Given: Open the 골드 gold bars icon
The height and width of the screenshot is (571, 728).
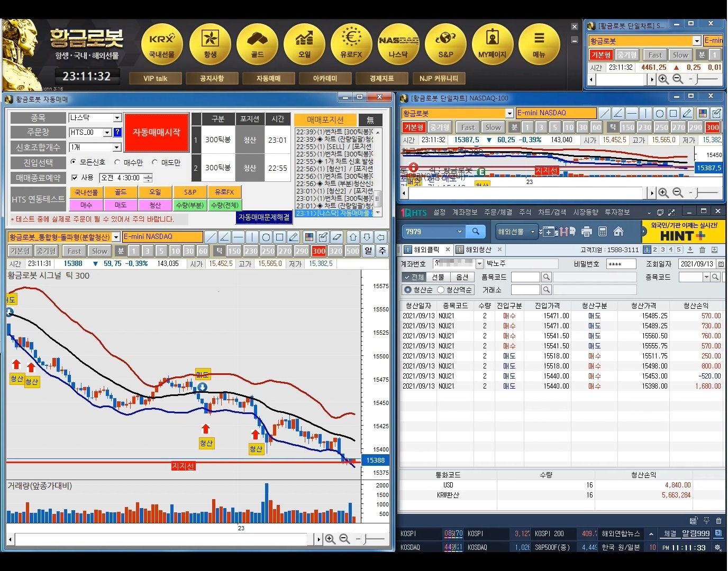Looking at the screenshot, I should [x=257, y=43].
